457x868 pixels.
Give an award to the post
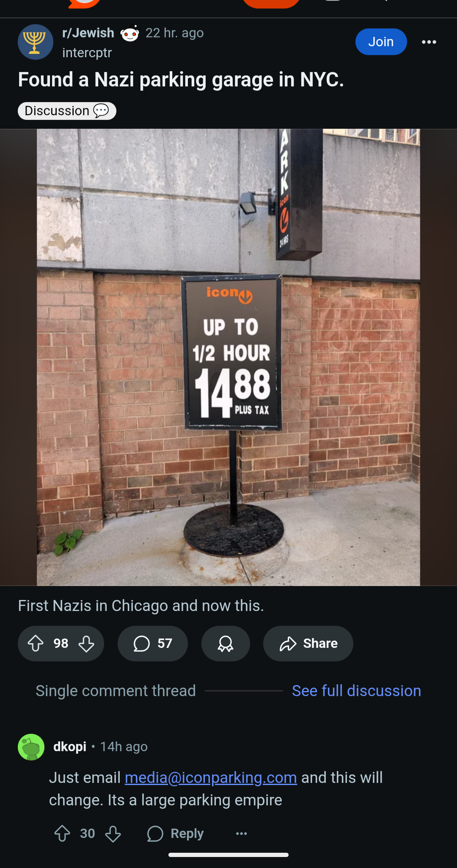pos(226,644)
